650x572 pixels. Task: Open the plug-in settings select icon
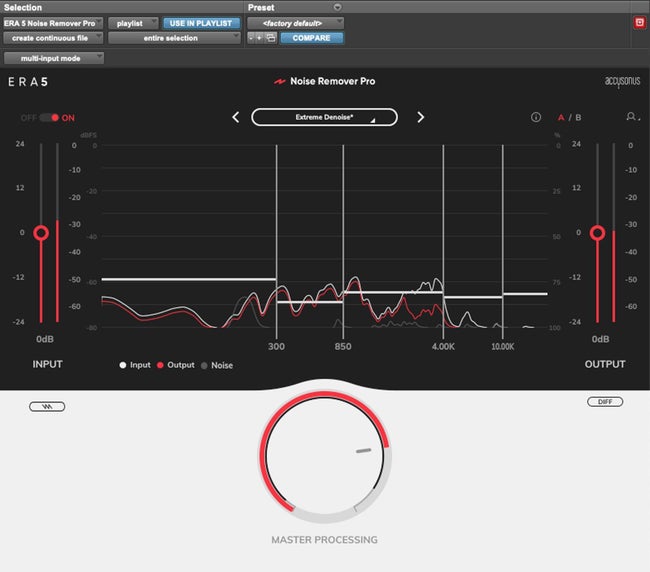(x=271, y=38)
